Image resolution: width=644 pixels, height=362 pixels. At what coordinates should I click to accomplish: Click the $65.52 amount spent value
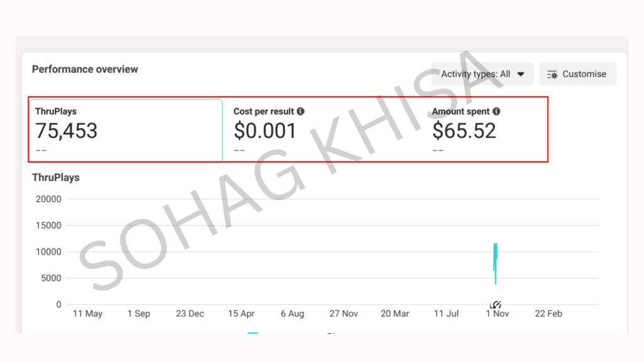click(464, 131)
